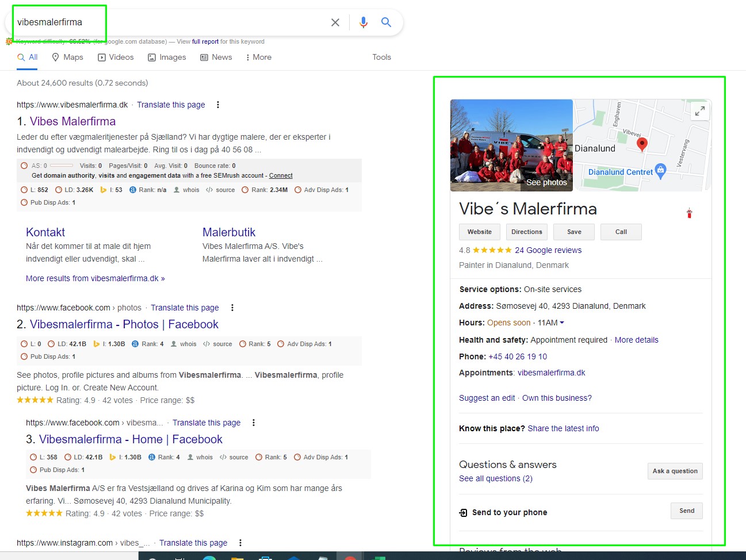Viewport: 746px width, 560px height.
Task: Translate the instagram.com result page
Action: click(x=193, y=543)
